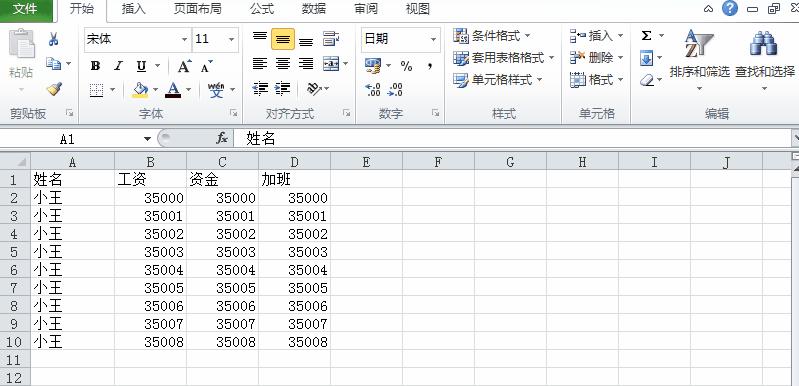Image resolution: width=799 pixels, height=386 pixels.
Task: Open font size 11 dropdown
Action: [231, 39]
